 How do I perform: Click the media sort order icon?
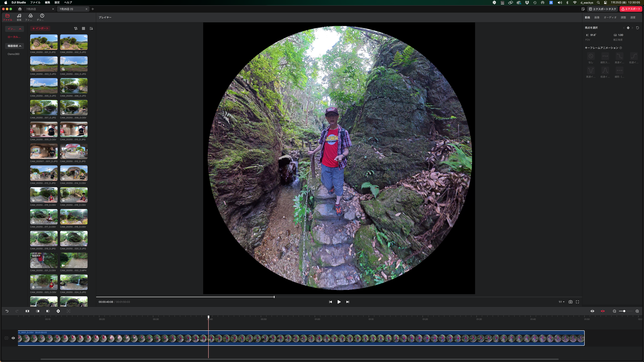[x=91, y=28]
